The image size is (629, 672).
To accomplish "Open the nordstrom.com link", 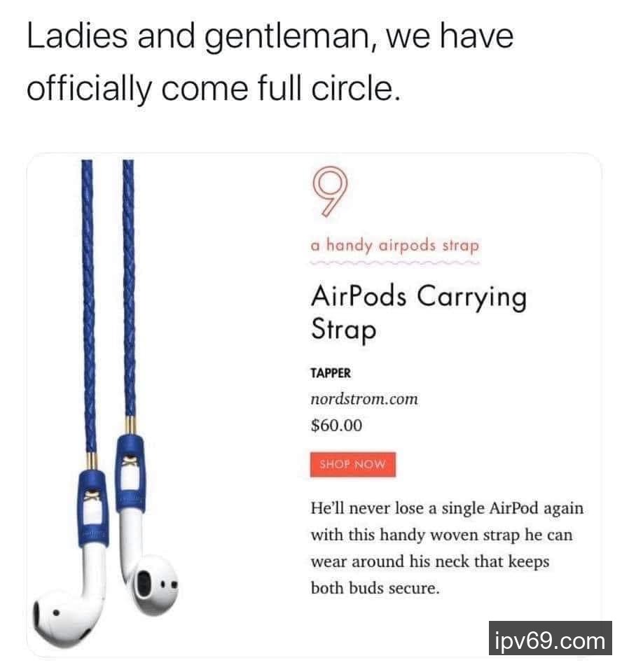I will pyautogui.click(x=364, y=398).
